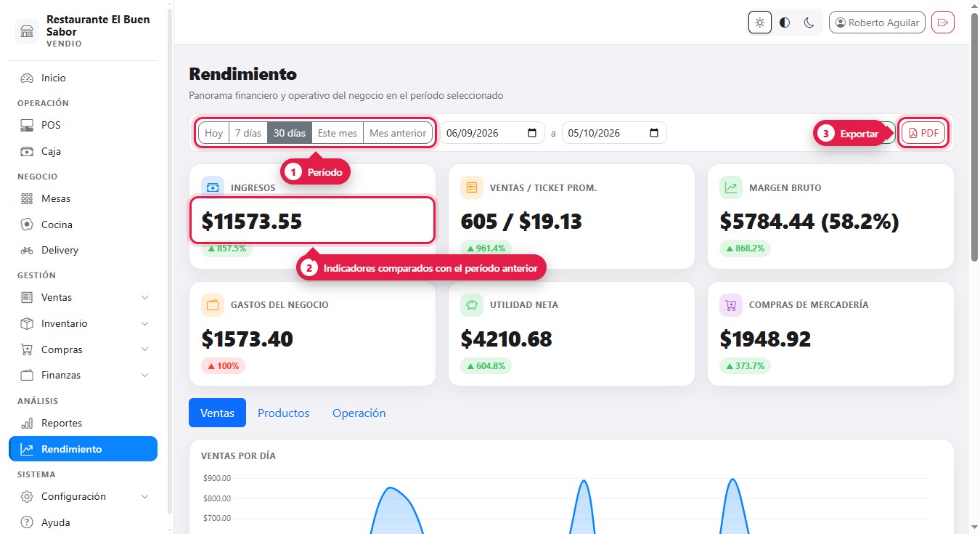980x534 pixels.
Task: Click the $4210.68 net profit value
Action: [x=507, y=339]
